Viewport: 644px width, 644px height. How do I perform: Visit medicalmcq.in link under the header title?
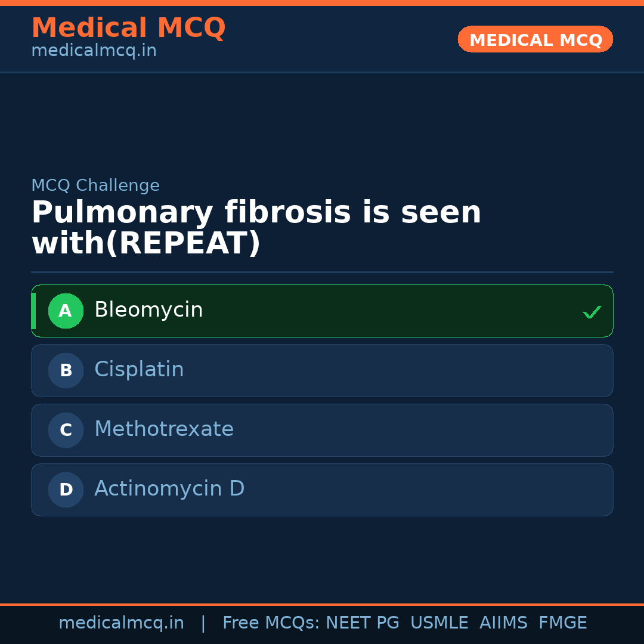coord(94,51)
